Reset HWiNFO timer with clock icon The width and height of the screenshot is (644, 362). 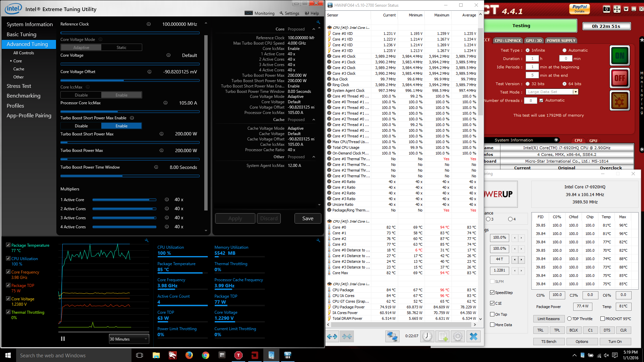coord(427,336)
